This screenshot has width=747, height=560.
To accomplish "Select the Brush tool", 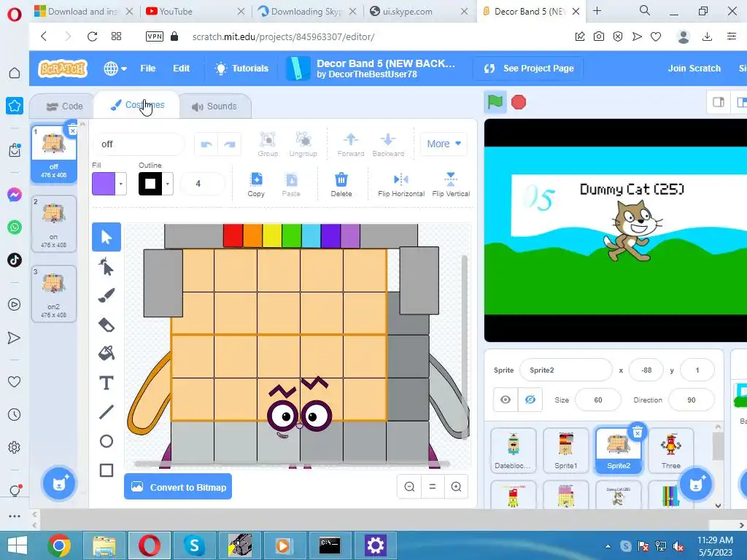I will (107, 296).
